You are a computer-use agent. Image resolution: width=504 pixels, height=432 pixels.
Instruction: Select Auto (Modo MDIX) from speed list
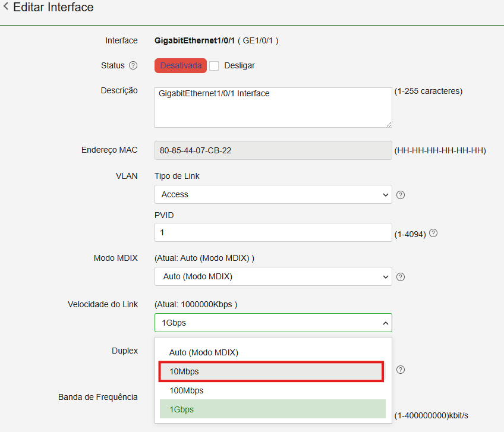(x=204, y=352)
